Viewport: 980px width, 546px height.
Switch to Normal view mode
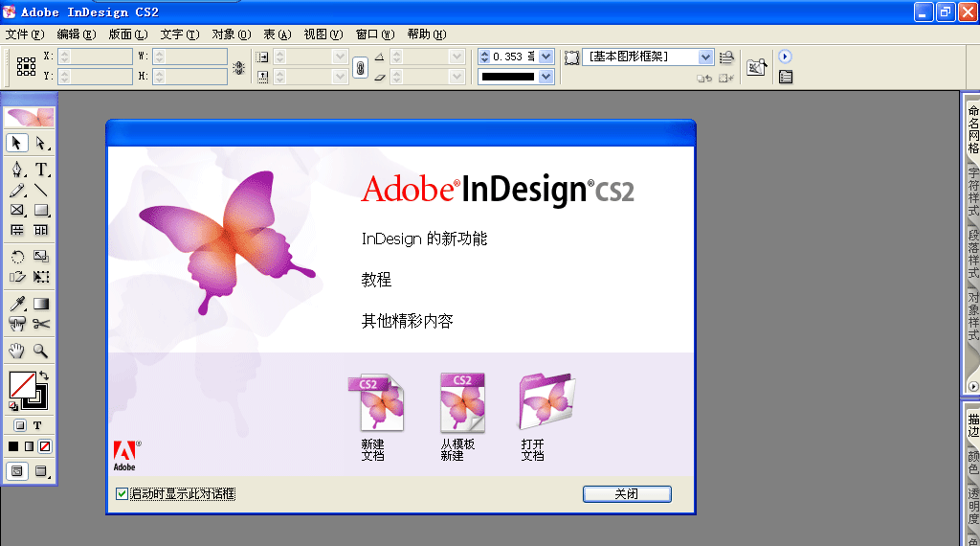click(x=17, y=471)
